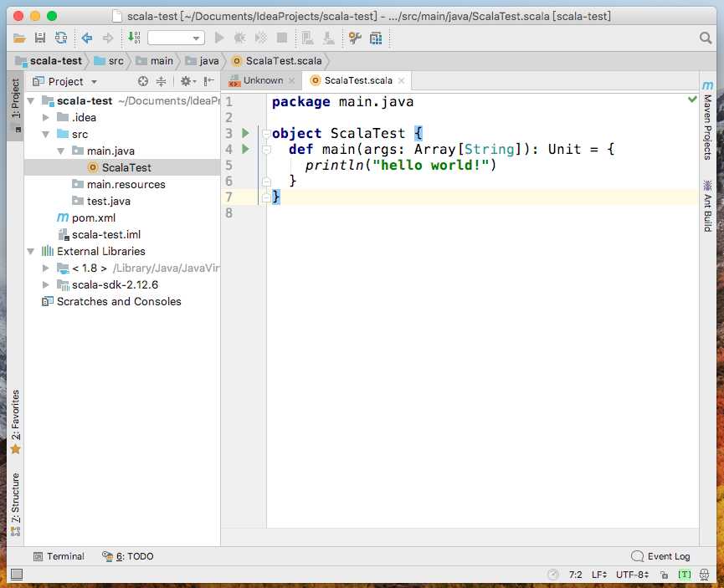Click the fold end marker on line 6
Screen dimensions: 724x588
pos(266,182)
